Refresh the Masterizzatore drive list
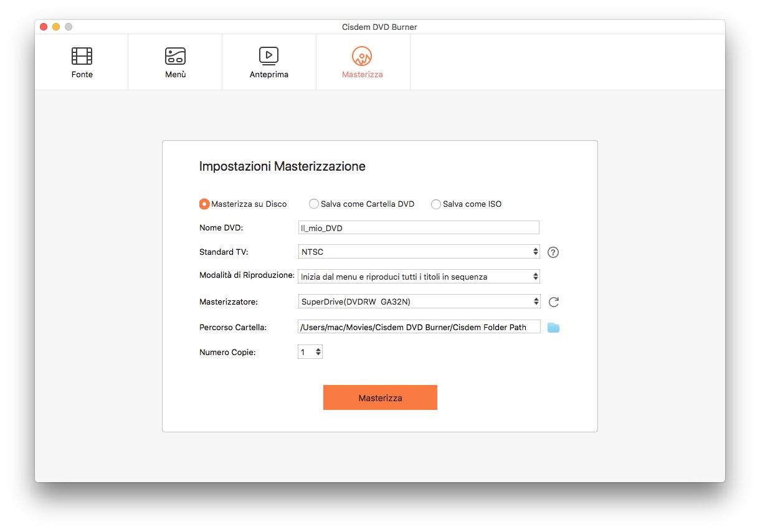This screenshot has width=760, height=532. pyautogui.click(x=553, y=302)
